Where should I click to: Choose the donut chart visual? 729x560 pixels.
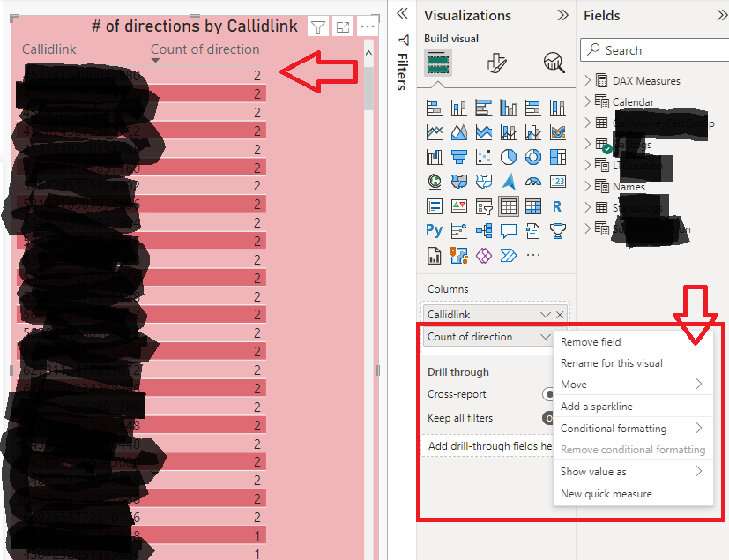[533, 157]
